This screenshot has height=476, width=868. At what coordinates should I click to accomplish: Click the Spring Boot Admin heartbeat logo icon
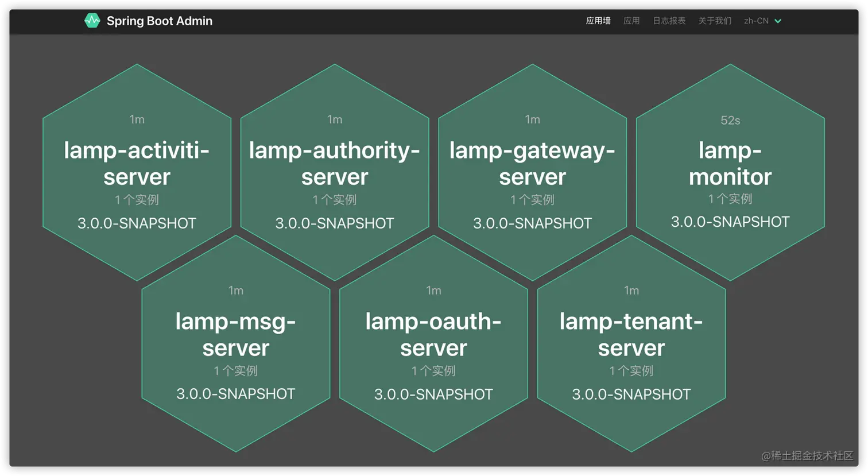[x=92, y=21]
